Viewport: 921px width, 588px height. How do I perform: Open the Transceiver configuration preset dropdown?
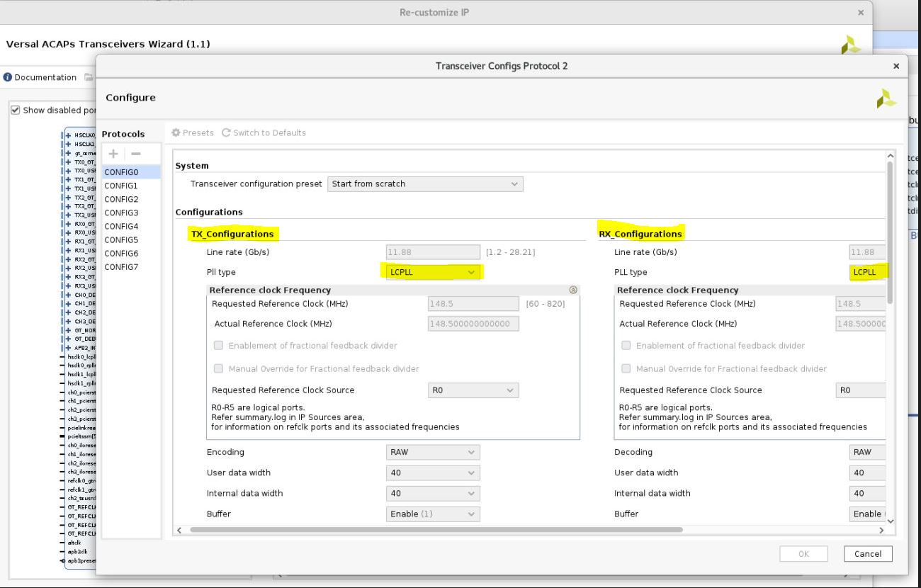tap(425, 184)
